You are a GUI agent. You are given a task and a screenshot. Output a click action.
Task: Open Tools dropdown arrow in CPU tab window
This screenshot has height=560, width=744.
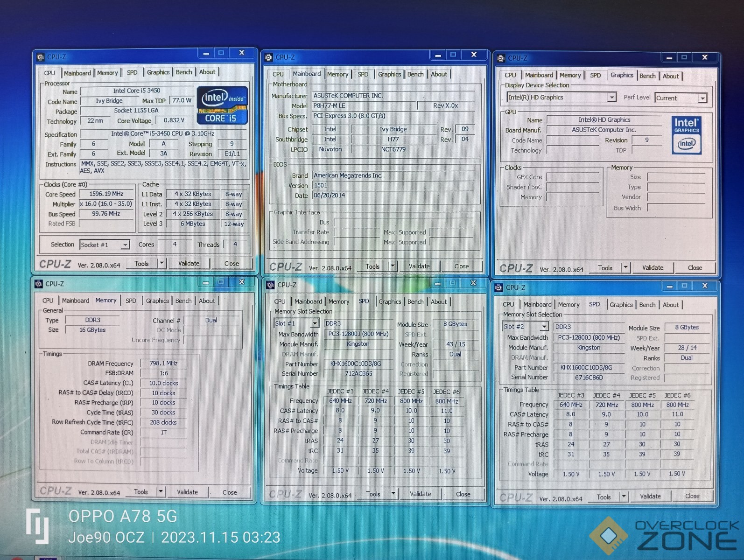[161, 263]
